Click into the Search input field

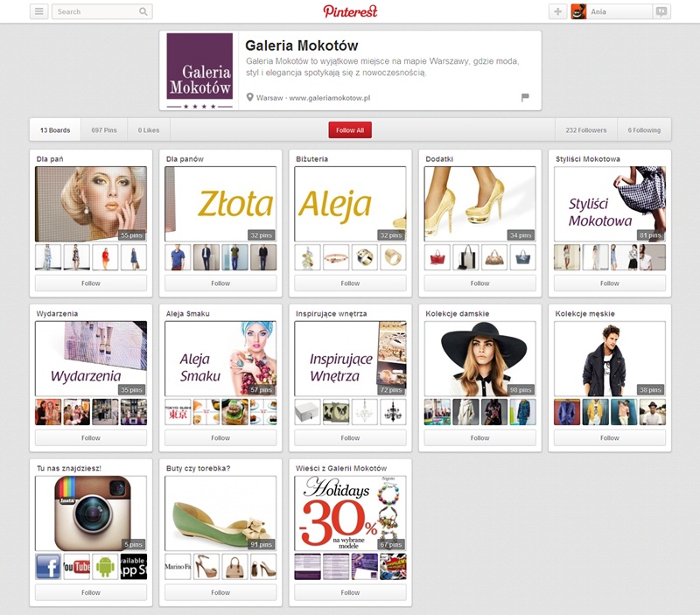click(94, 12)
